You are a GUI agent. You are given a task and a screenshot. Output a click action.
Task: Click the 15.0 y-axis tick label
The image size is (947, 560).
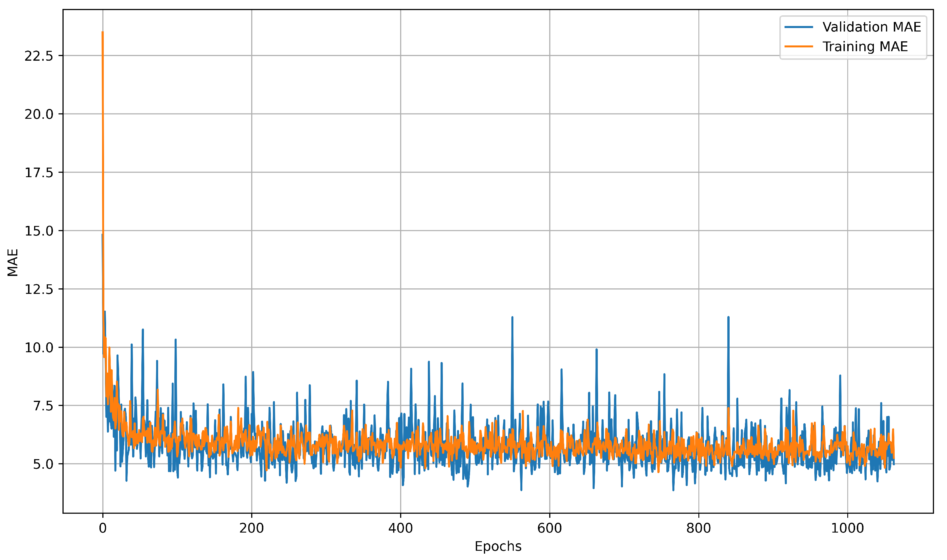tap(39, 231)
